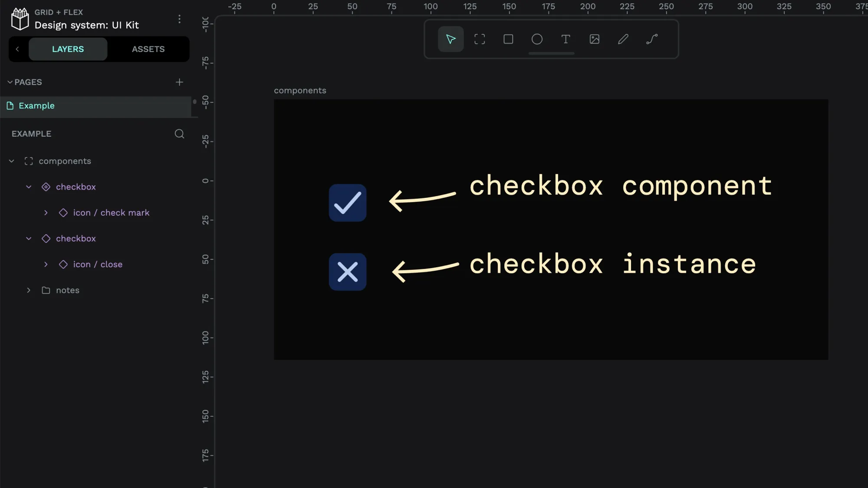Select the Path curve tool

point(652,39)
